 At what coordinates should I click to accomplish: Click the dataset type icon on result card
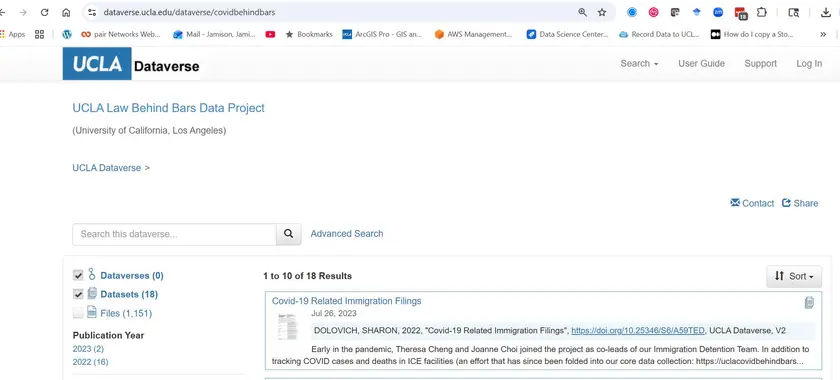coord(809,303)
